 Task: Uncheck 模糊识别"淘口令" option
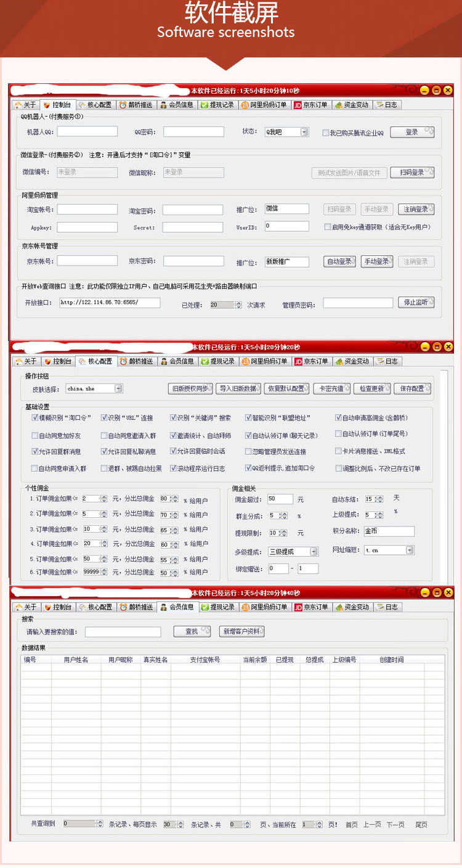35,418
